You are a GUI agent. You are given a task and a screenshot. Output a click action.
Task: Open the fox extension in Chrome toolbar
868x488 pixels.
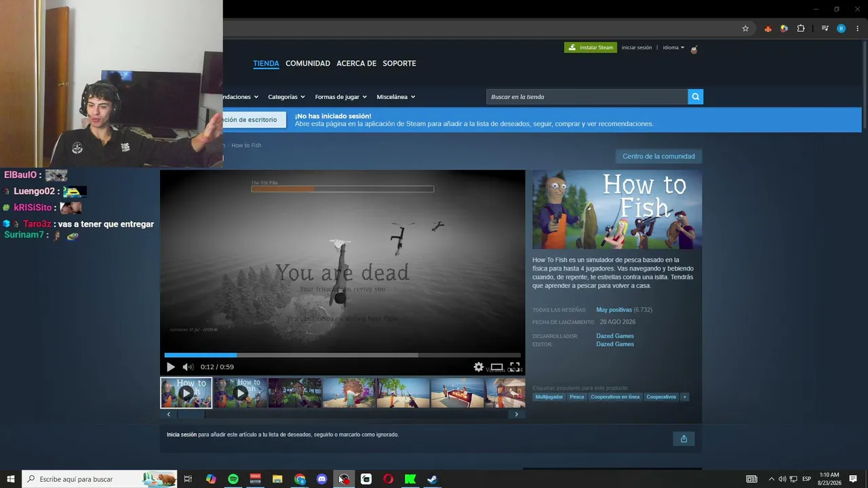tap(768, 28)
